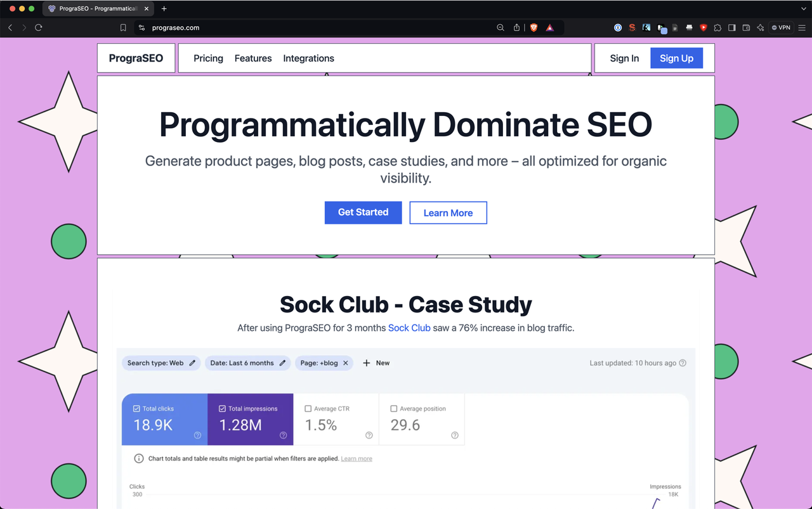Click the Leo AI sparkle icon
Image resolution: width=812 pixels, height=509 pixels.
coord(760,27)
